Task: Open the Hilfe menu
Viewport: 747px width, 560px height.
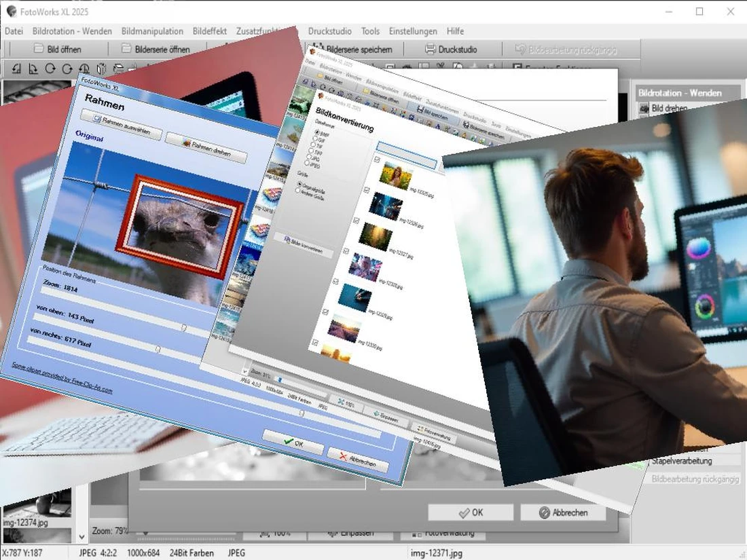Action: pos(455,31)
